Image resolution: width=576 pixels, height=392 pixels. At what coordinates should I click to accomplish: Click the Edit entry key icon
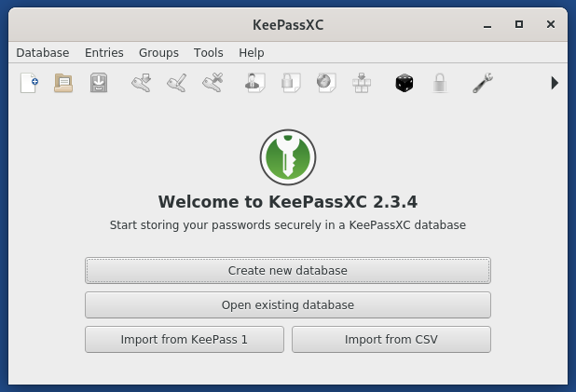tap(177, 83)
